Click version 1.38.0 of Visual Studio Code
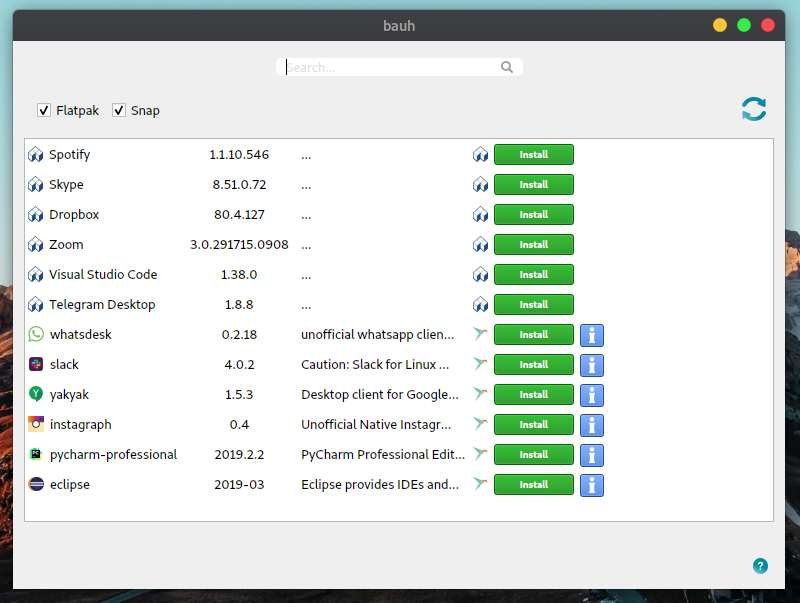Viewport: 800px width, 603px height. click(239, 274)
